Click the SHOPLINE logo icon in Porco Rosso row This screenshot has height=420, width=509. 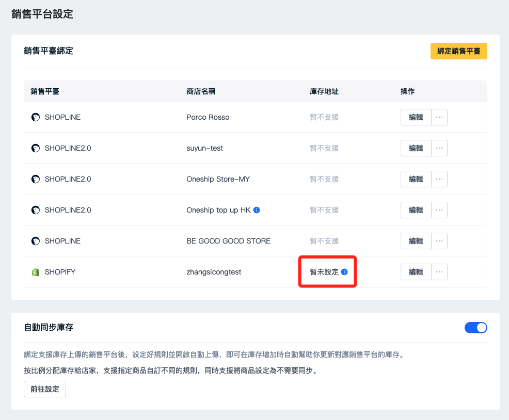pyautogui.click(x=36, y=117)
